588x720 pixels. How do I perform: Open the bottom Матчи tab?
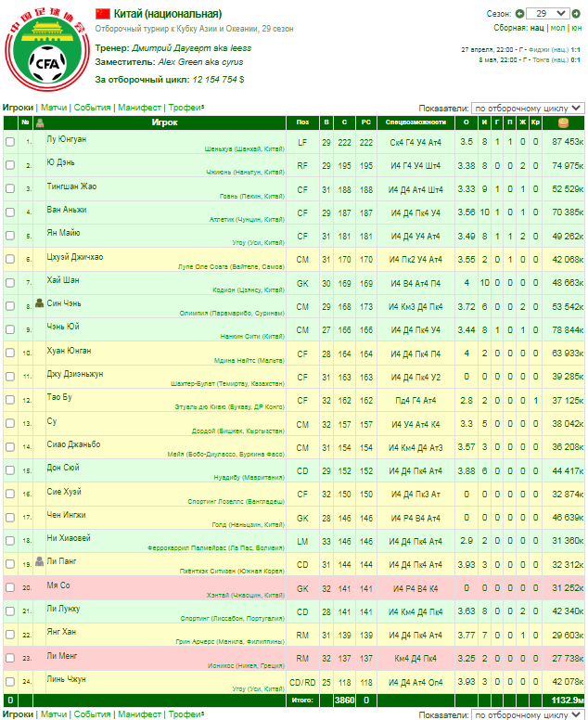click(54, 714)
